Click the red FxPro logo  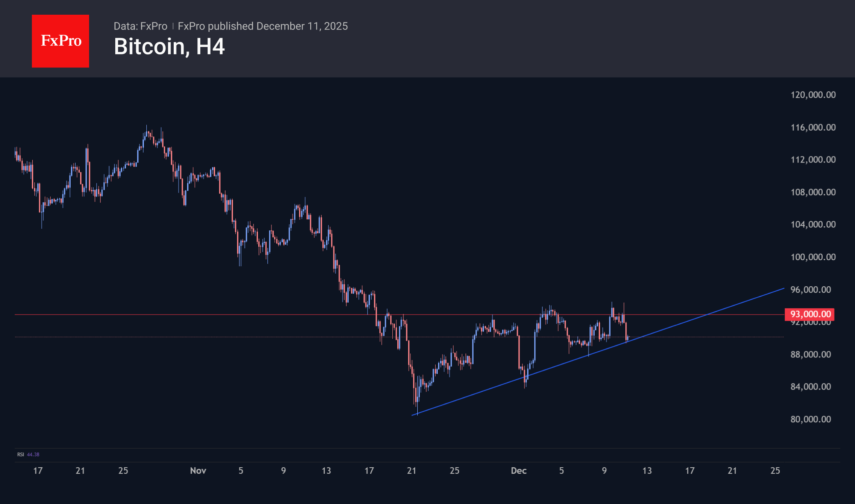click(60, 41)
